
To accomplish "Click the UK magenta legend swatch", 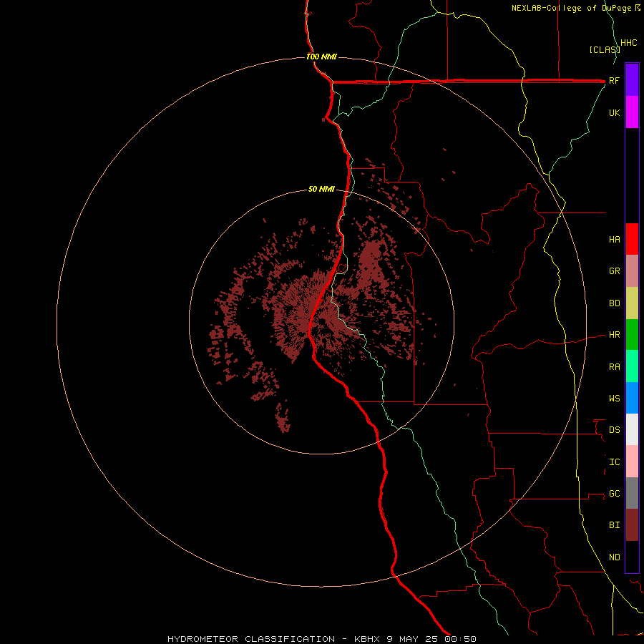I will 632,112.
